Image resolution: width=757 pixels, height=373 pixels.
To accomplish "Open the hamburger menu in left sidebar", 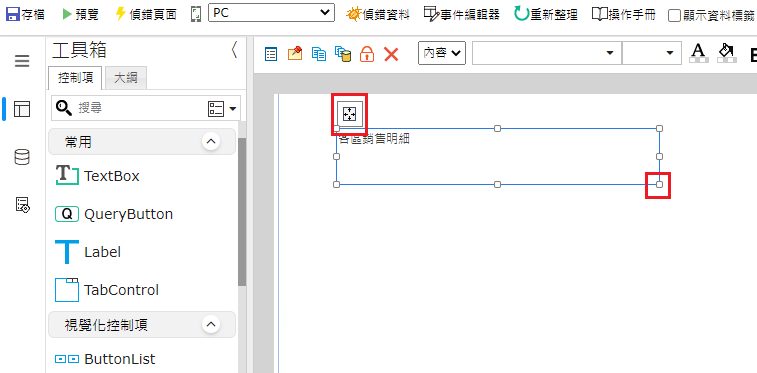I will [22, 61].
